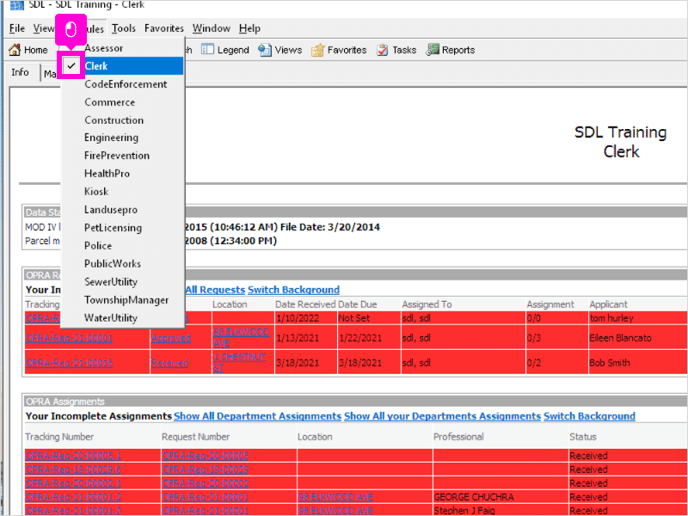Open 88 ELKWOOD AVE in Eileen Blancato row

pyautogui.click(x=241, y=337)
